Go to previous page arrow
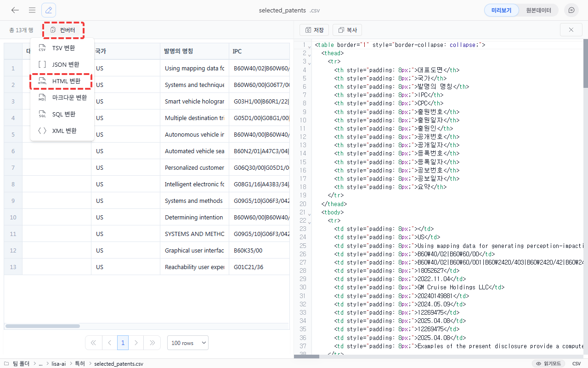This screenshot has width=588, height=368. (109, 343)
